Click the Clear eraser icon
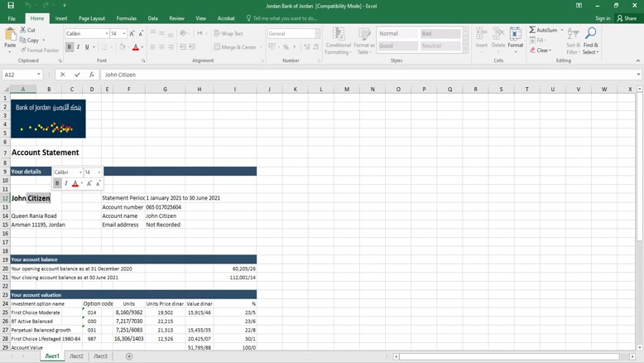The image size is (644, 363). pyautogui.click(x=532, y=51)
